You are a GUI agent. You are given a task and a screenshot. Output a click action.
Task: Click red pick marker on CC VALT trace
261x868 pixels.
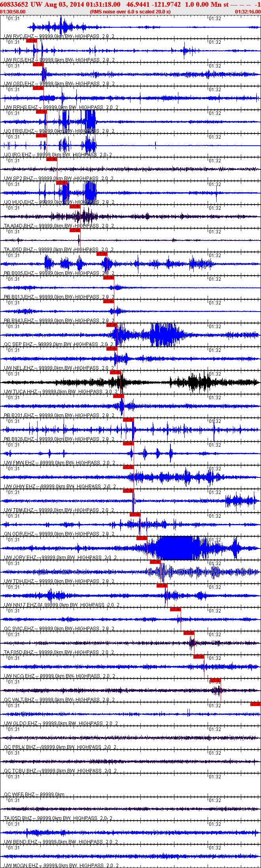215,680
